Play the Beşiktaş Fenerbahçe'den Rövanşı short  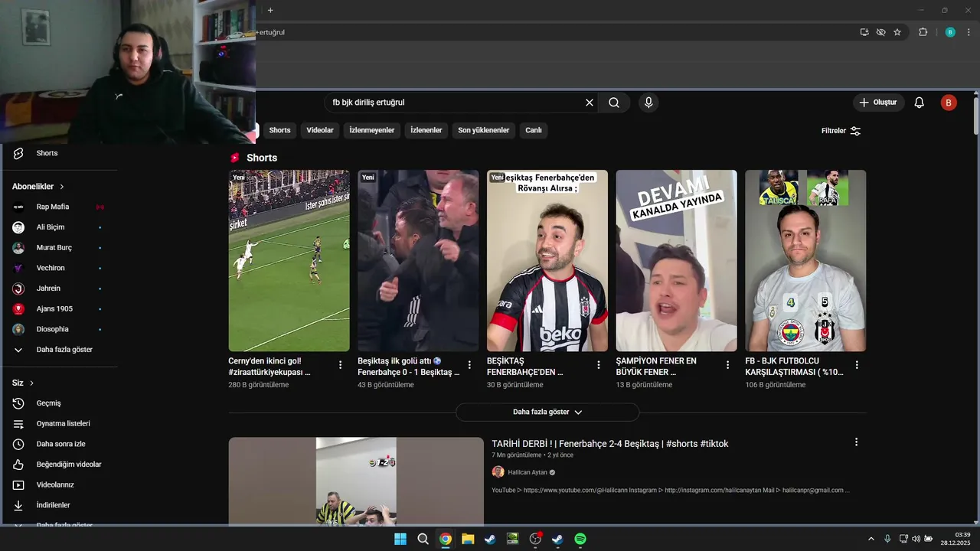click(x=547, y=260)
